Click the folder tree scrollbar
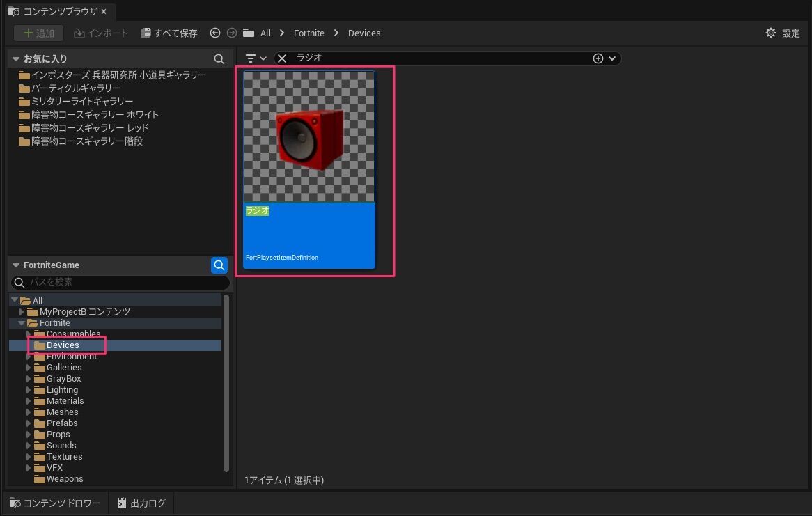The image size is (812, 516). 226,384
